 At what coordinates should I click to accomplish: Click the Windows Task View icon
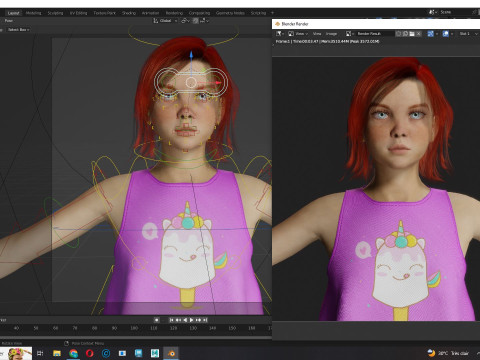[x=40, y=353]
